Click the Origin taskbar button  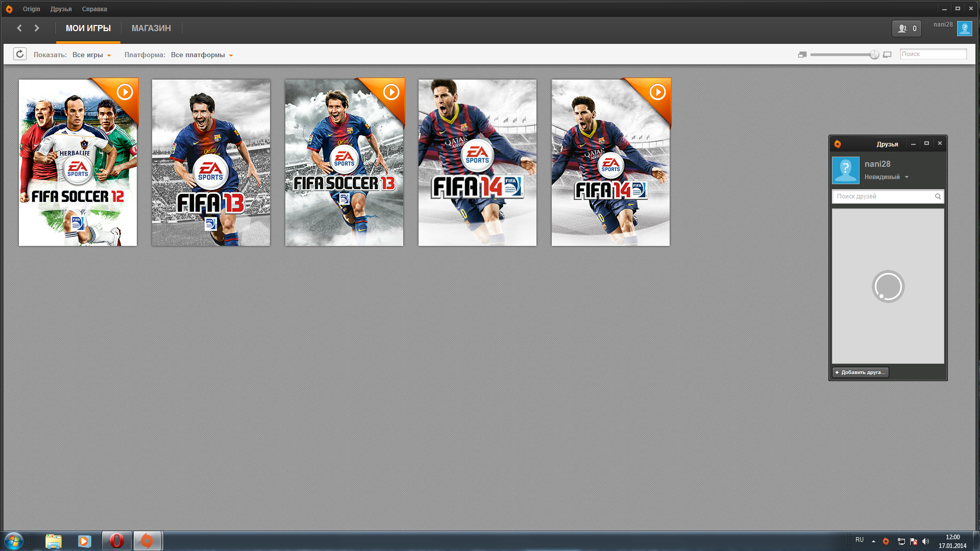click(x=148, y=541)
